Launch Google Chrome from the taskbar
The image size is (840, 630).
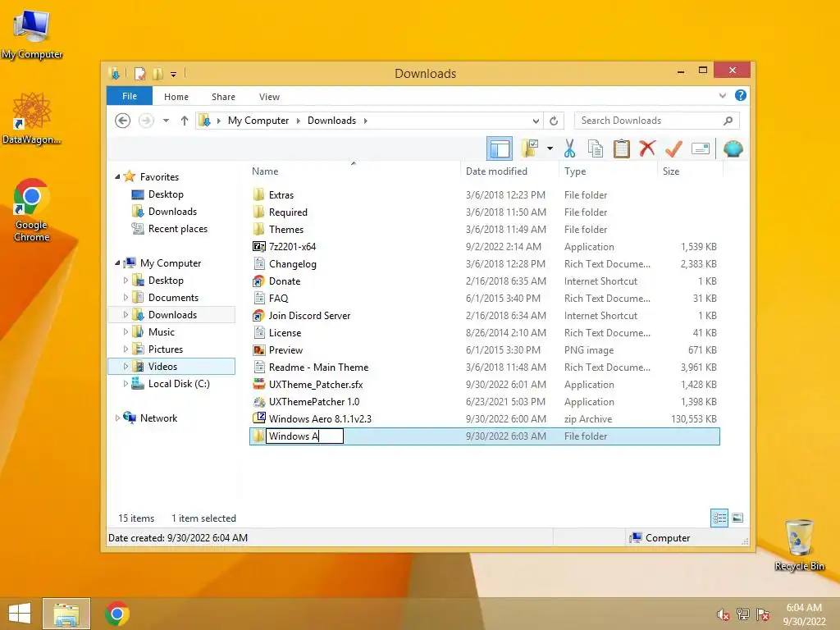[x=116, y=614]
